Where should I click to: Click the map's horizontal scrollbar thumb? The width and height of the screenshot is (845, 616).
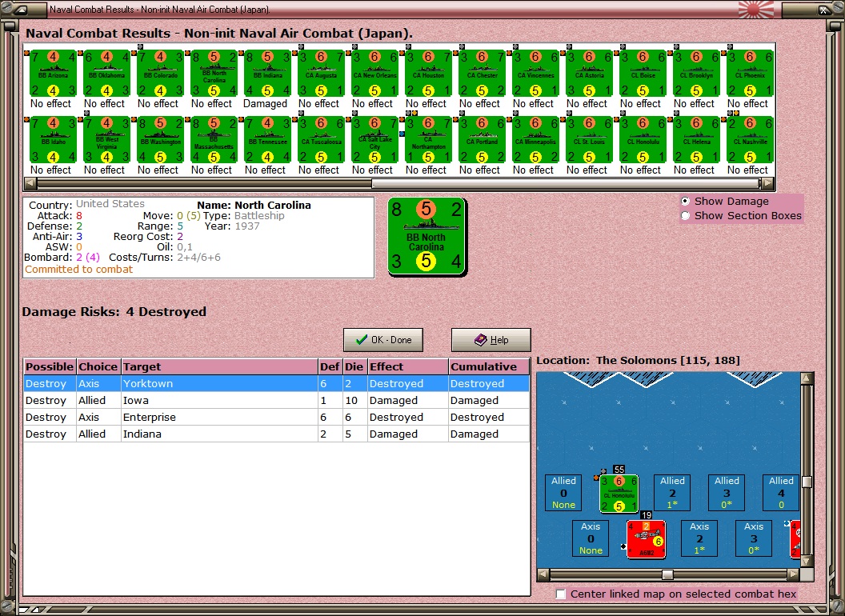667,575
